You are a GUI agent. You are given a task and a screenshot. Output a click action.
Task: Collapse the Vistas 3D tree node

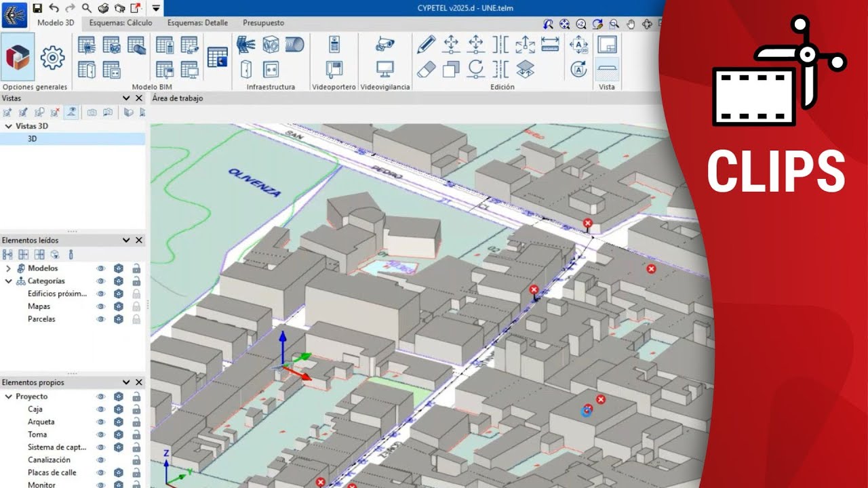click(x=8, y=126)
